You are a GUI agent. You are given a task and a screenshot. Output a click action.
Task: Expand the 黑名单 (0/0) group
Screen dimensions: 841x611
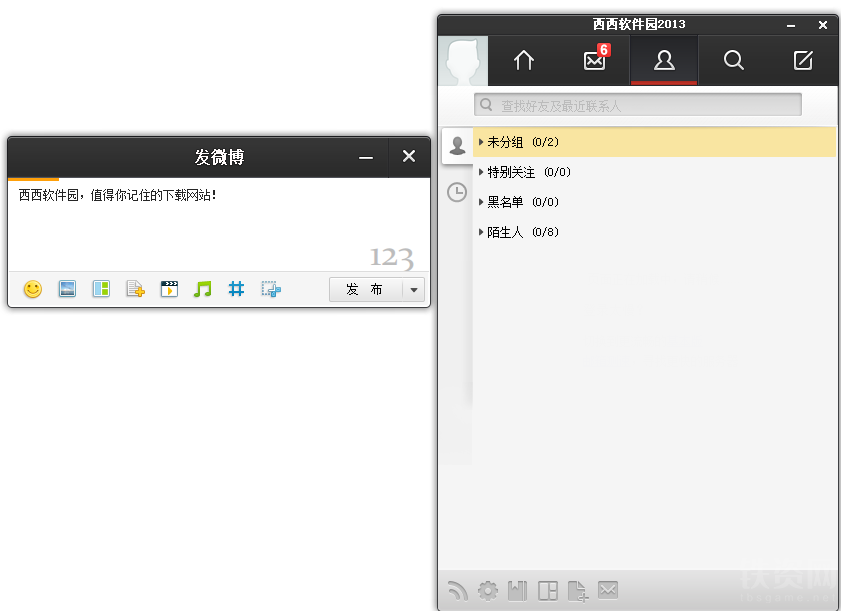(x=654, y=202)
